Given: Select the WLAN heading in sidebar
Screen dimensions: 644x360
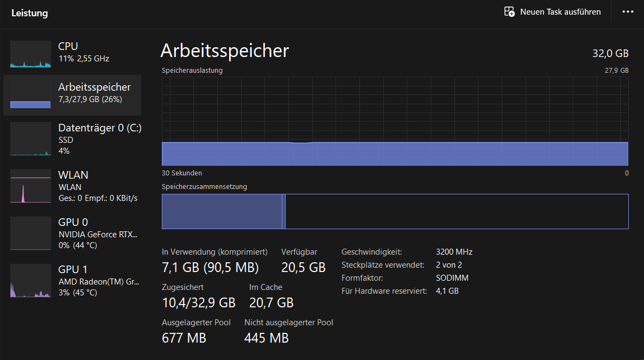Looking at the screenshot, I should click(73, 175).
